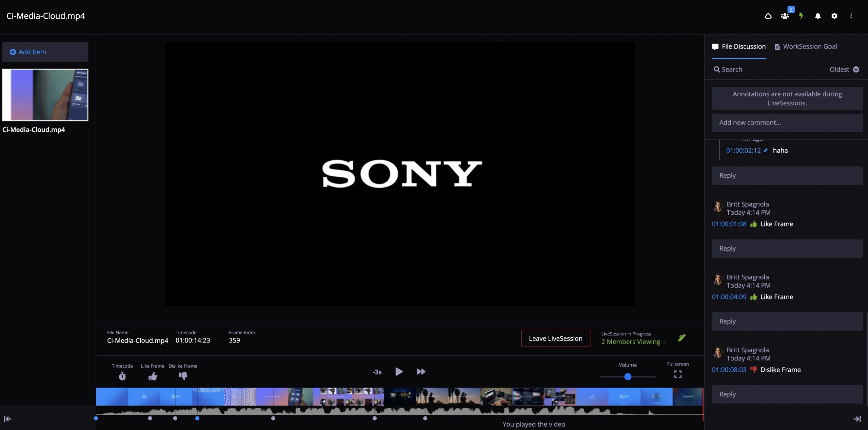Jump to timecode 01:00:02:12
The image size is (868, 430).
[x=743, y=150]
